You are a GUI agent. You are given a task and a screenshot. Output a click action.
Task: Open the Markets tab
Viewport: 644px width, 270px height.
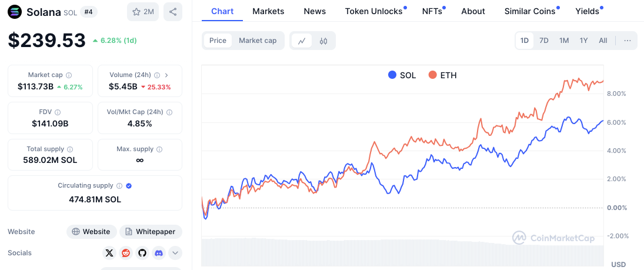268,11
